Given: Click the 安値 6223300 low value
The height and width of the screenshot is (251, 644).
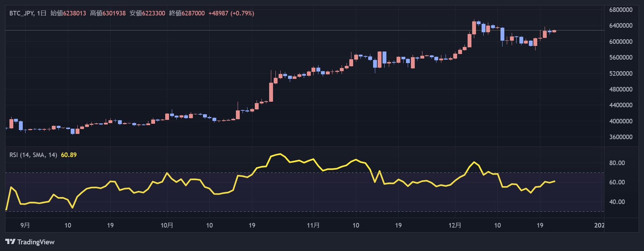Looking at the screenshot, I should [x=147, y=13].
